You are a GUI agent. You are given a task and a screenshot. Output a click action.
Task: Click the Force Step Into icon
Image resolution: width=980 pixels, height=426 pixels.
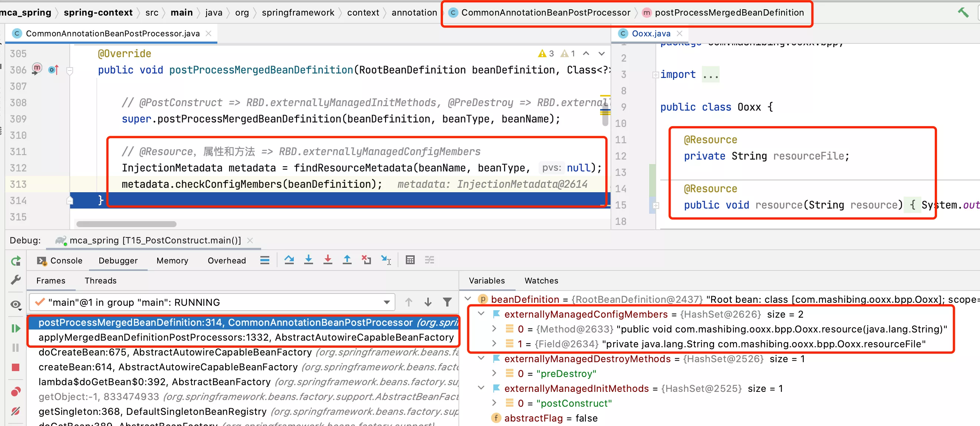click(x=328, y=260)
